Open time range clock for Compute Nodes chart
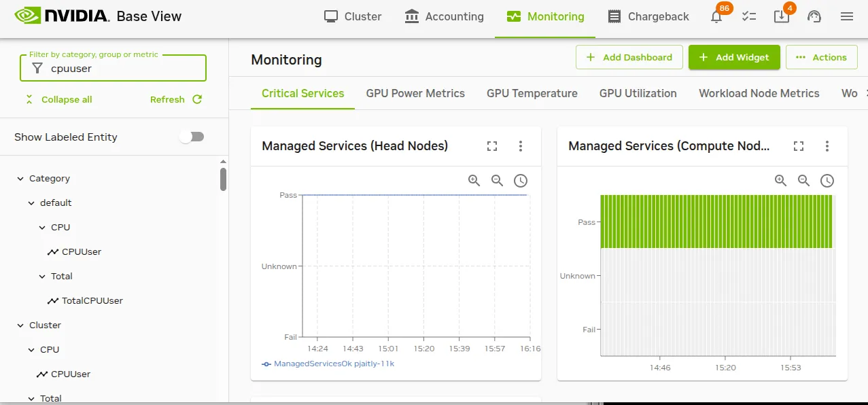This screenshot has width=868, height=405. pos(827,181)
